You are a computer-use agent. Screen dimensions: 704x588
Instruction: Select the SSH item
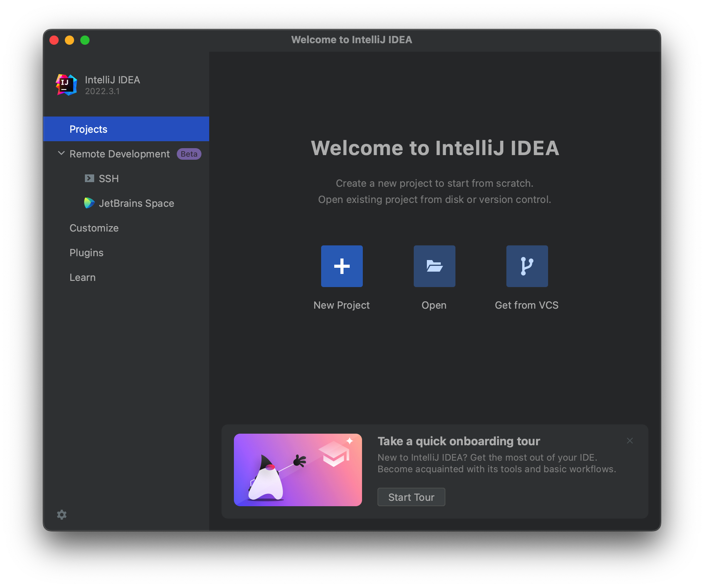[x=126, y=178]
